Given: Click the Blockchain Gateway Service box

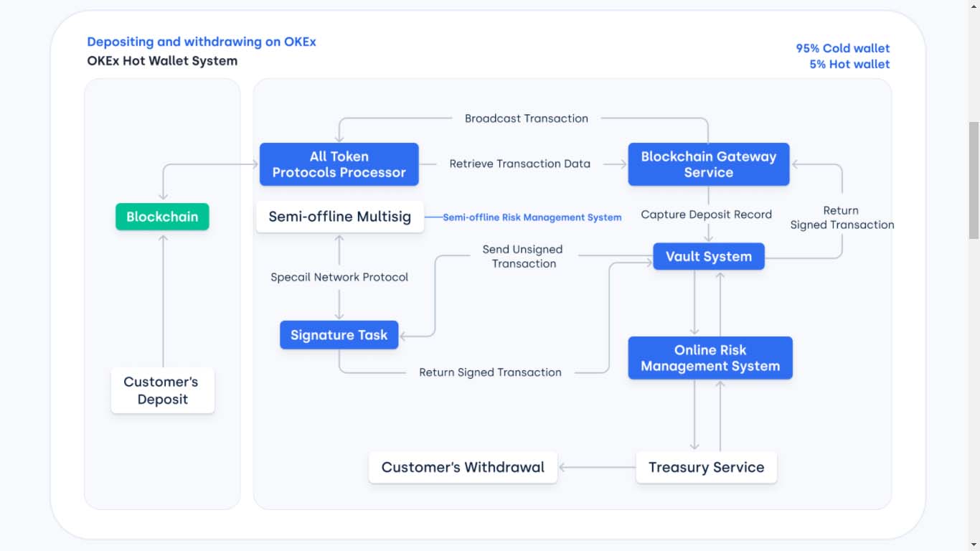Looking at the screenshot, I should 709,164.
